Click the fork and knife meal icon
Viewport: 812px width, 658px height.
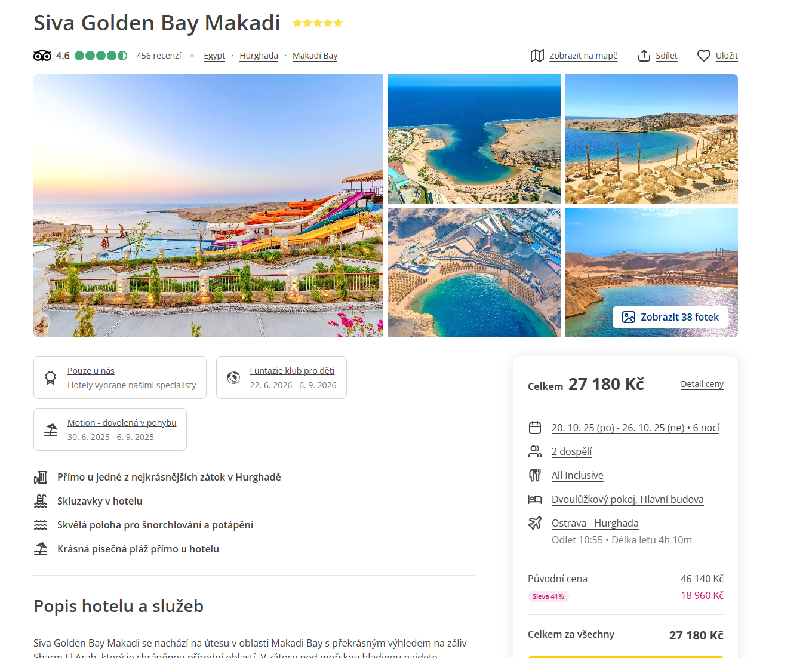535,475
